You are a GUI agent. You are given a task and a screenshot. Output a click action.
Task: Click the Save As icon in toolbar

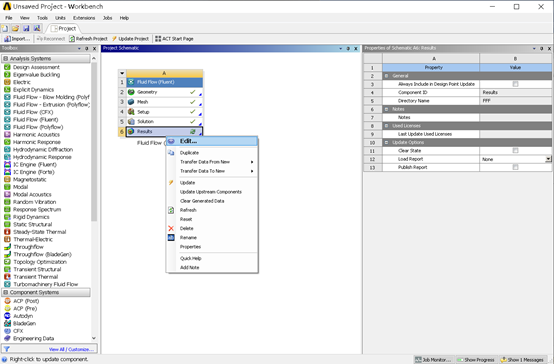[x=37, y=28]
